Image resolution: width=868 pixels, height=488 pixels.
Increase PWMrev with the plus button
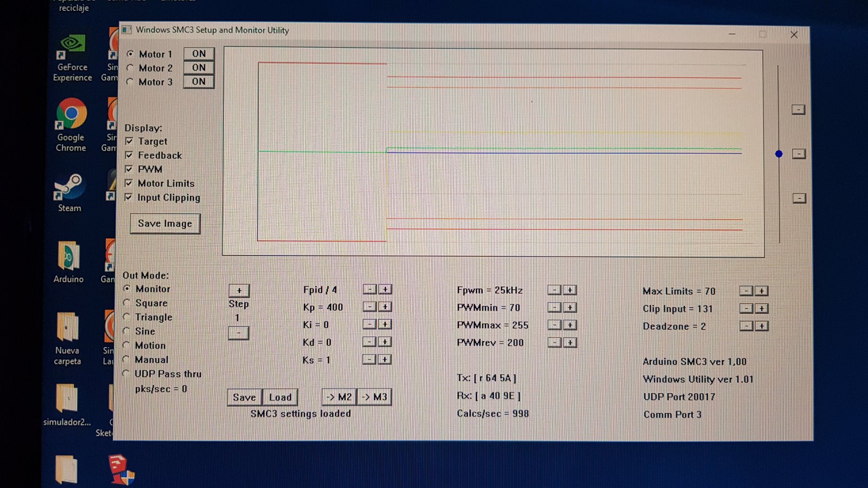tap(570, 343)
